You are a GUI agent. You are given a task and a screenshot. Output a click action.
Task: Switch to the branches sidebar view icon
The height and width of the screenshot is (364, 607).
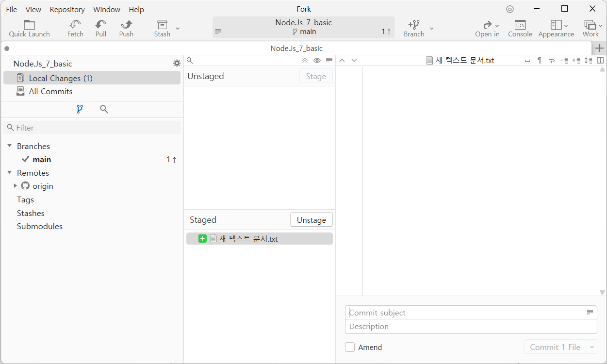pos(80,109)
